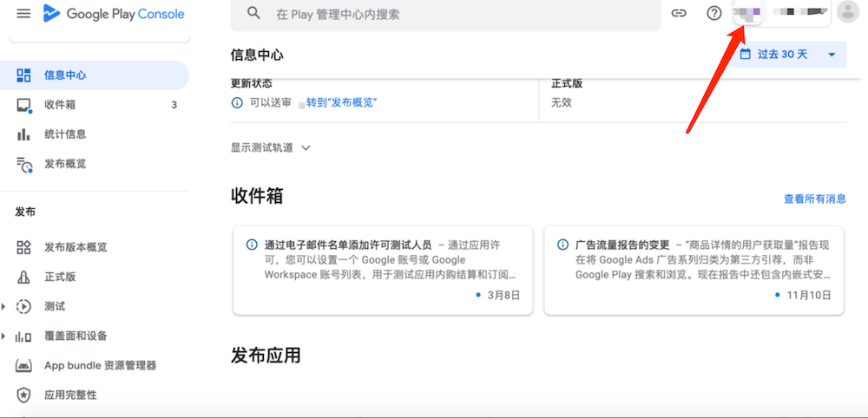Click the 统计信息 bar chart icon
The height and width of the screenshot is (418, 868).
24,134
